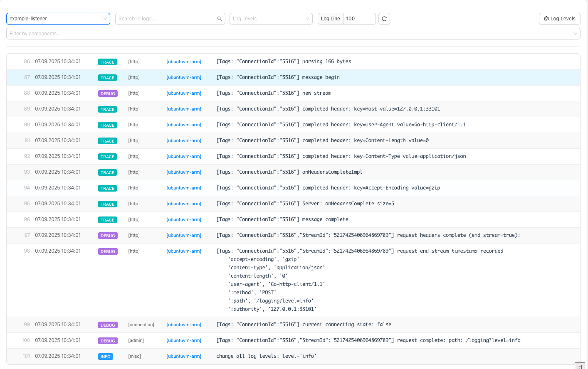Select the Log Line label
This screenshot has height=369, width=588.
(330, 18)
